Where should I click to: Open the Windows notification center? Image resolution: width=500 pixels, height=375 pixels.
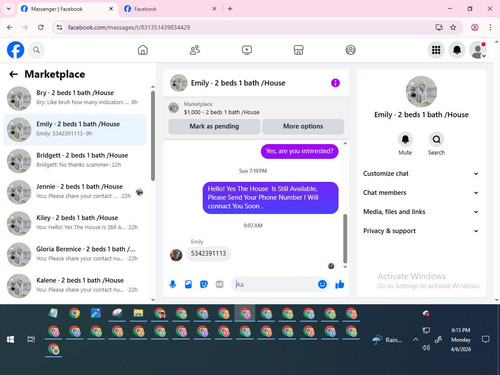(486, 340)
